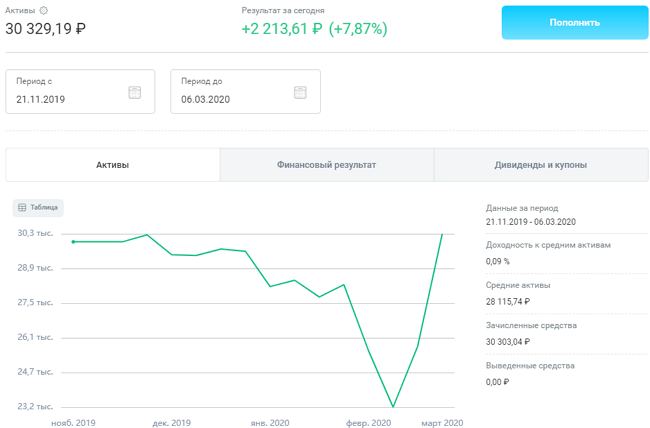Screen dimensions: 650x428
Task: Open calendar icon in Период с field
Action: pyautogui.click(x=135, y=92)
